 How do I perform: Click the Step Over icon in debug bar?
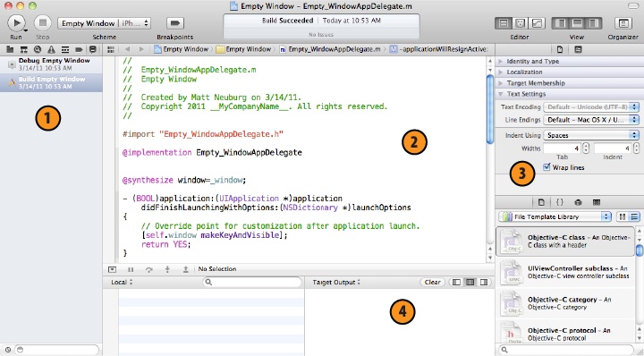tap(149, 270)
